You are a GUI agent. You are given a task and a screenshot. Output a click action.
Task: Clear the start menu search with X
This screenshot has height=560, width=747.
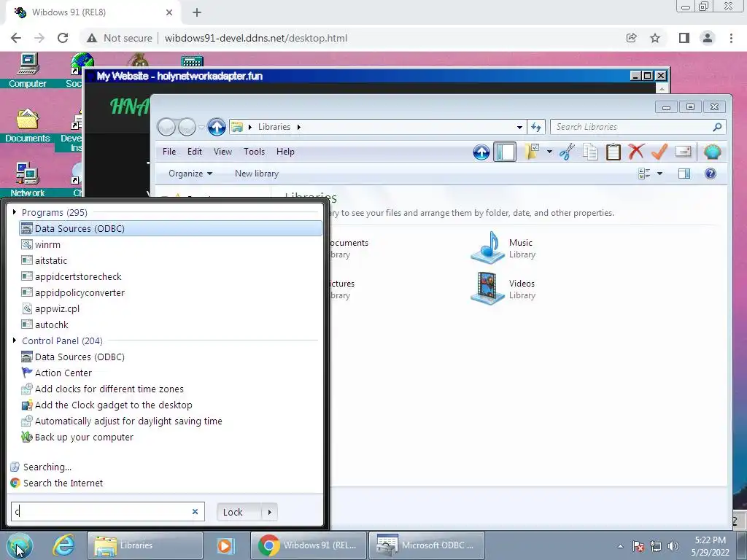[195, 512]
